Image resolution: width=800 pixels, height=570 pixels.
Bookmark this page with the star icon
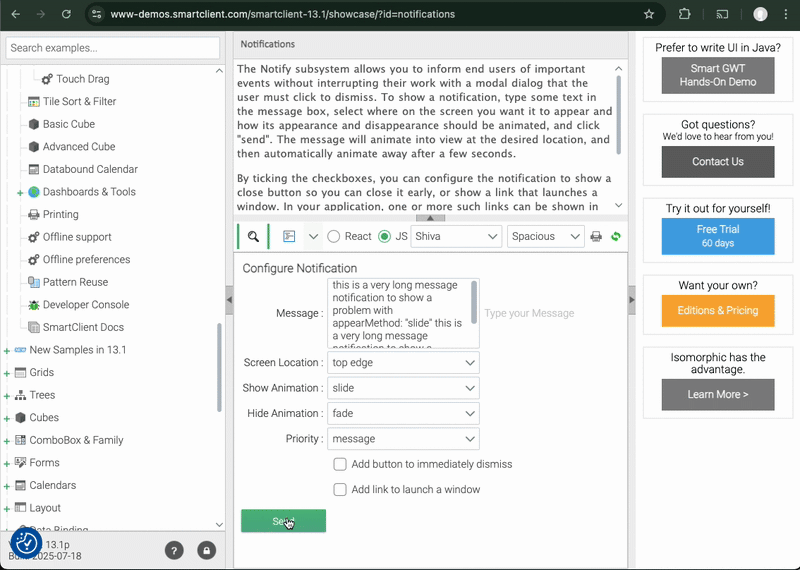[649, 14]
